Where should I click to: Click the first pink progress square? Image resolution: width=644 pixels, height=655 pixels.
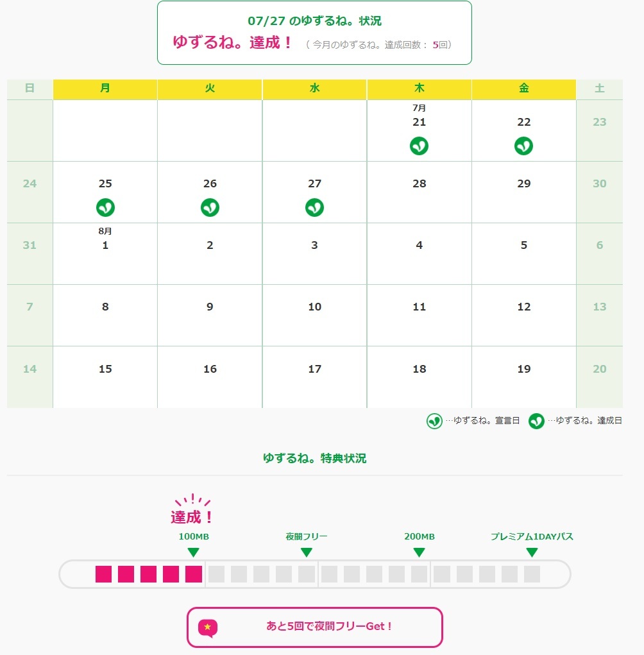click(x=103, y=574)
